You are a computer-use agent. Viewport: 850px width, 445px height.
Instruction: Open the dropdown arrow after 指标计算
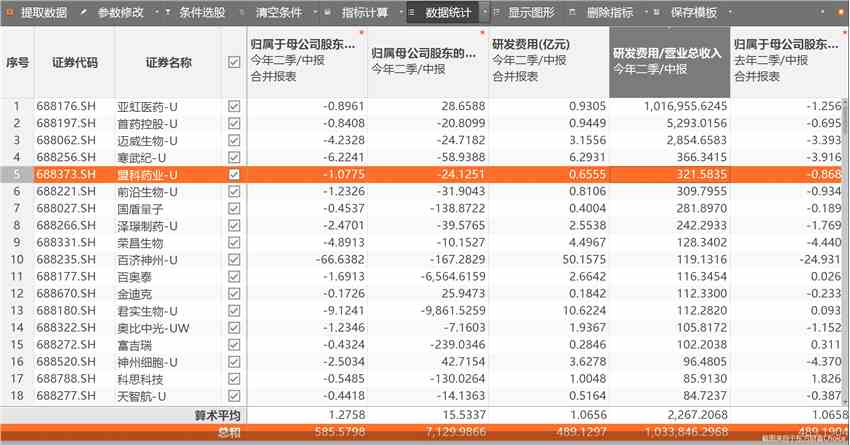click(401, 12)
